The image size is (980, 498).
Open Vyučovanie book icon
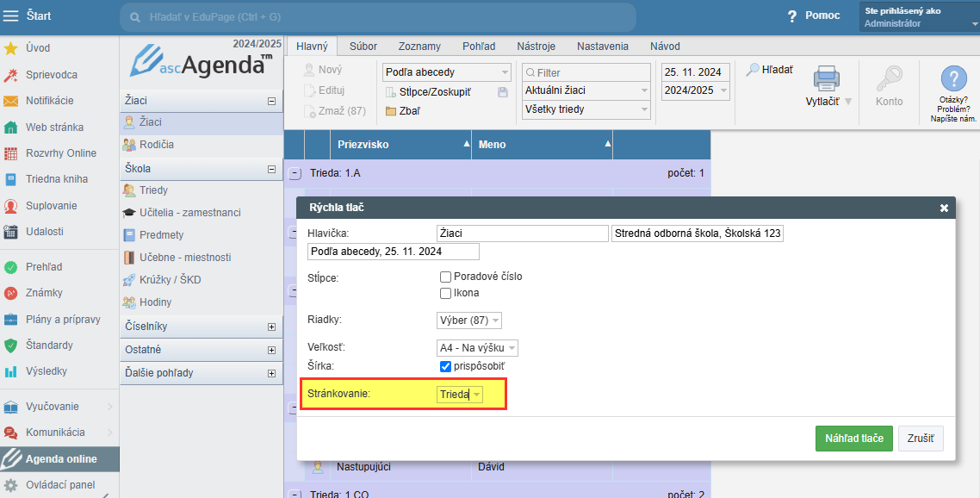[10, 407]
